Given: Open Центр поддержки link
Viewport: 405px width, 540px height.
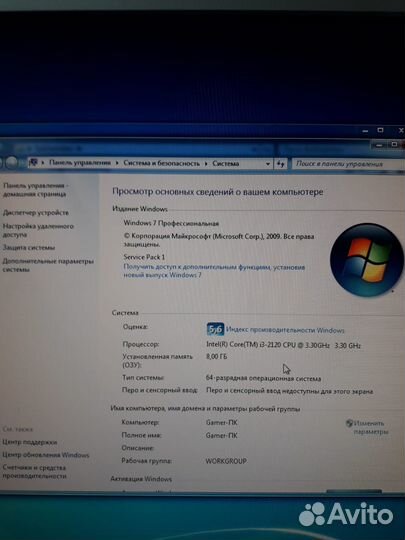Looking at the screenshot, I should coord(30,442).
